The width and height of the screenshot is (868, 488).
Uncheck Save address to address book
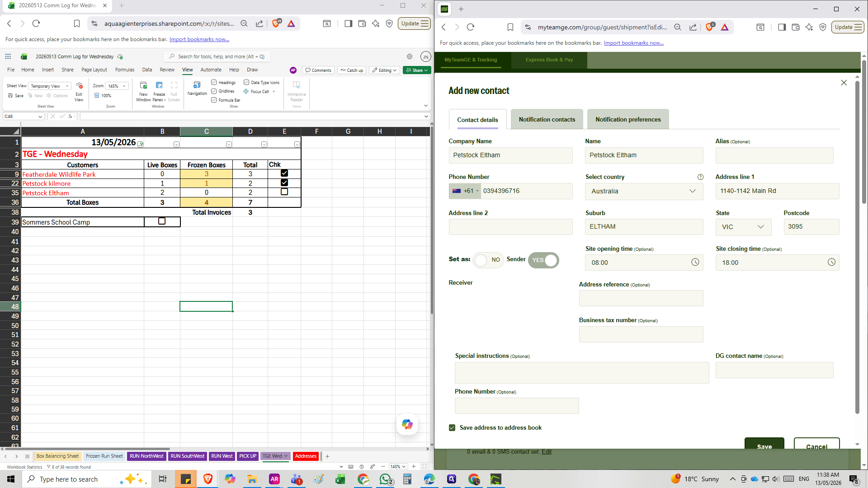[452, 428]
